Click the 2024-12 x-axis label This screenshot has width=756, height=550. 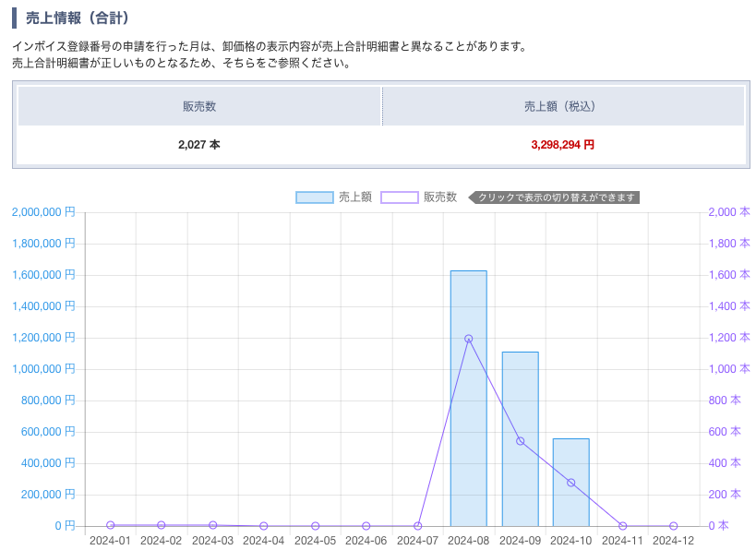pos(674,541)
